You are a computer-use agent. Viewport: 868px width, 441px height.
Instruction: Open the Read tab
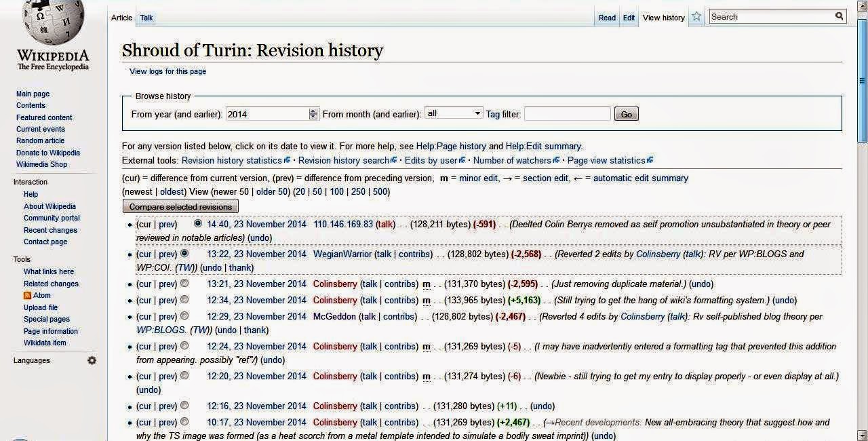click(607, 18)
